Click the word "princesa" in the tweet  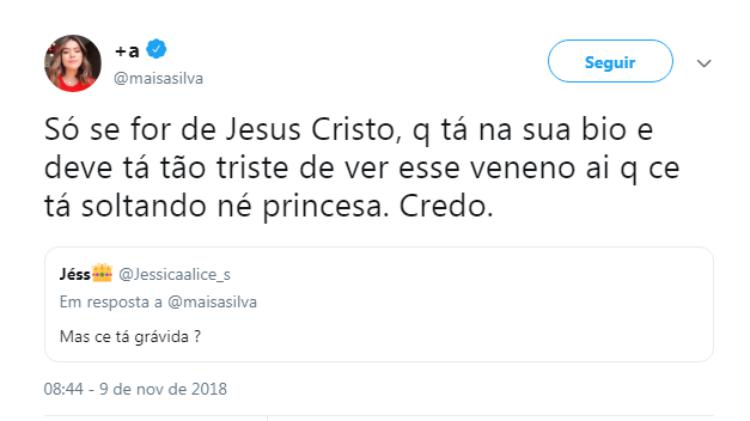click(325, 208)
